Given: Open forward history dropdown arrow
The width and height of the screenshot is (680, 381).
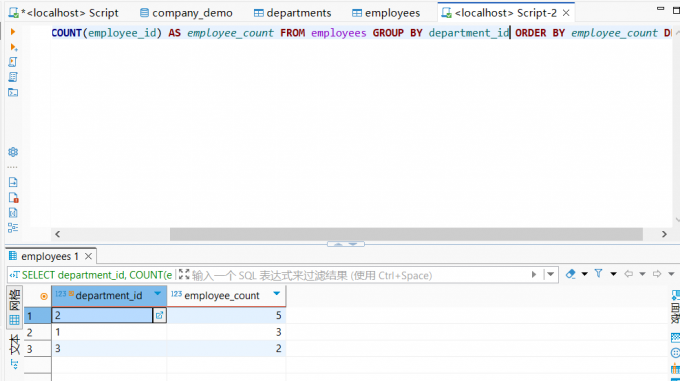Looking at the screenshot, I should tap(671, 274).
